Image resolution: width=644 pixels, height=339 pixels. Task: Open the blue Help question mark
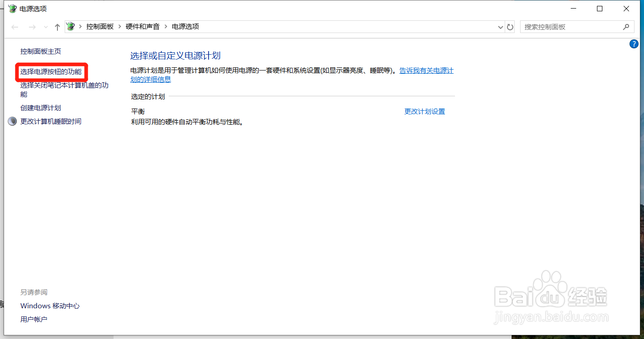[634, 44]
